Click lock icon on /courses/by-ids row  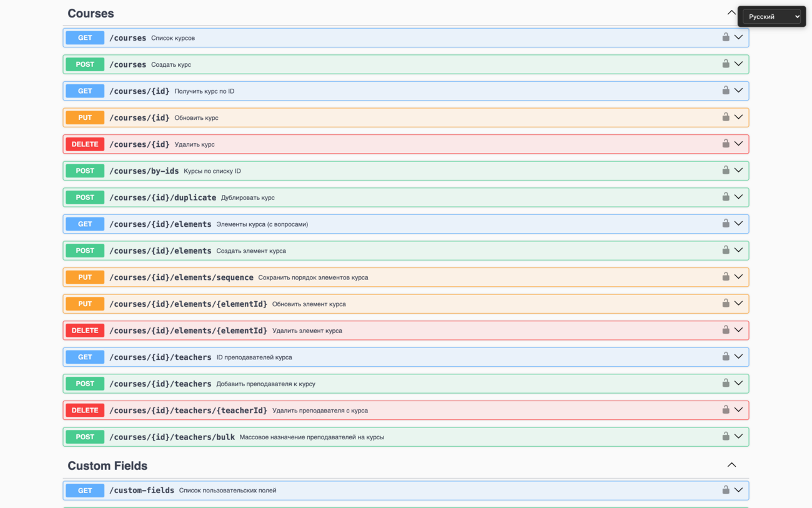[726, 170]
